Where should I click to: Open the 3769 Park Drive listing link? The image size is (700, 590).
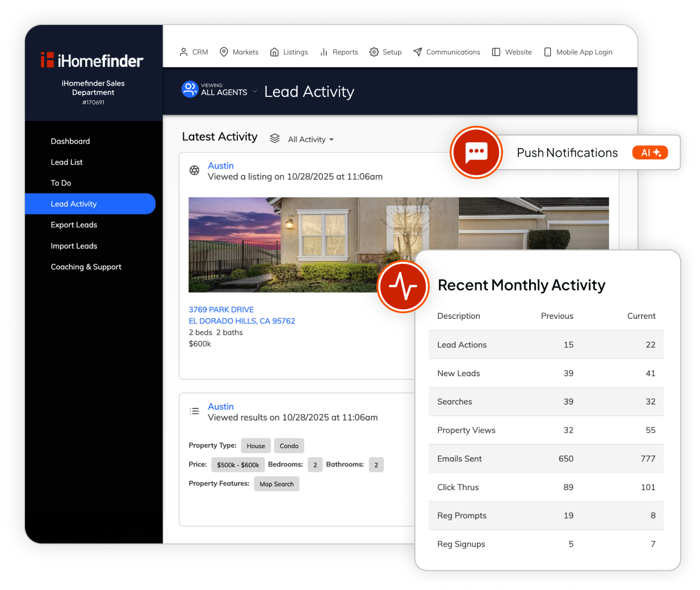tap(221, 310)
